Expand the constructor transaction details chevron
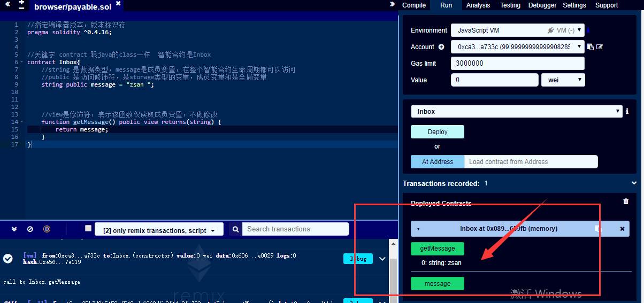 382,259
